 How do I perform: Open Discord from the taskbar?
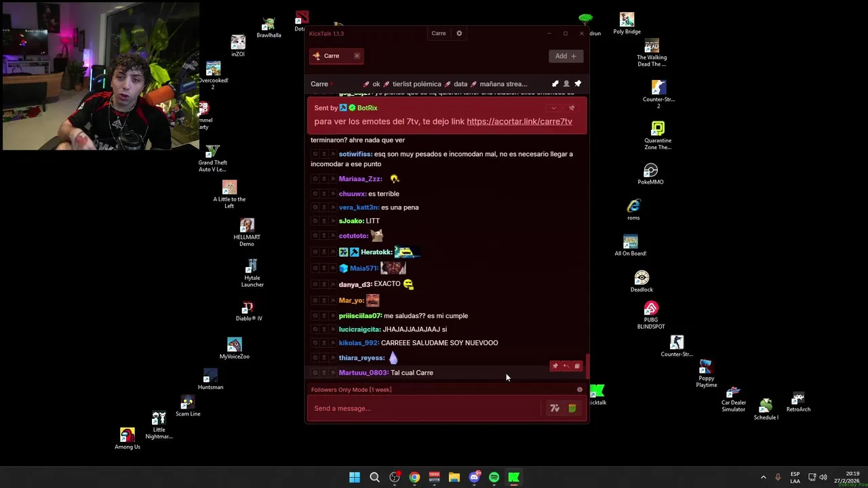[x=474, y=477]
